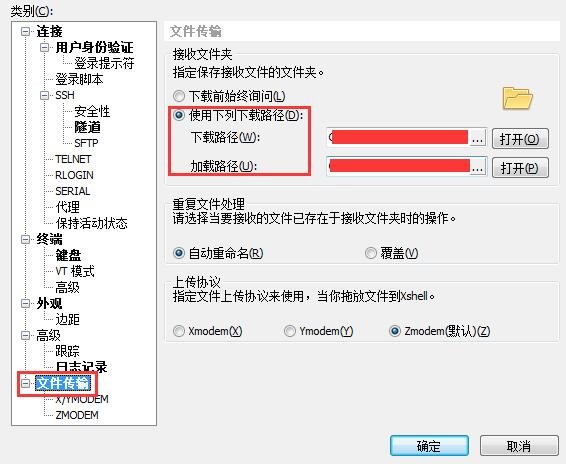This screenshot has height=464, width=566.
Task: Click the 确定 button
Action: point(429,446)
